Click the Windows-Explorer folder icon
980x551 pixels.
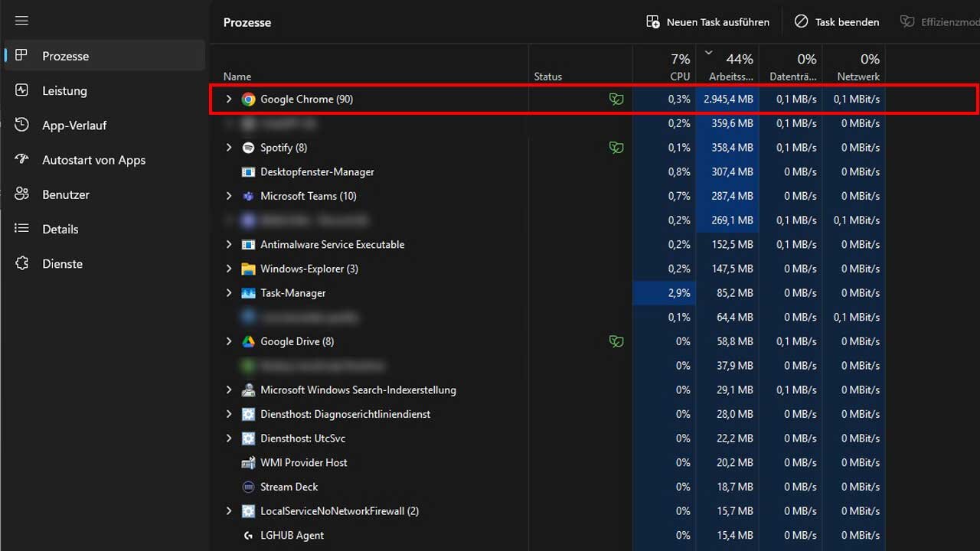248,269
